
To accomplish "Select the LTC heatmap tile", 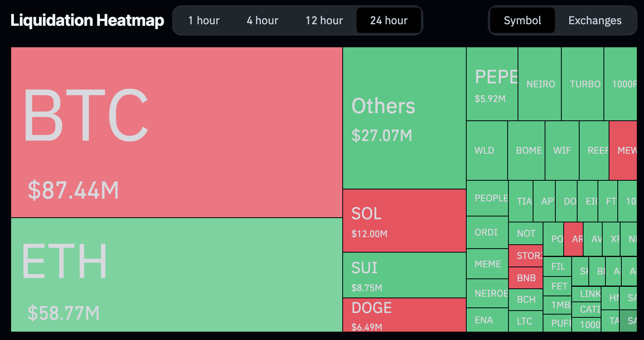I will (x=526, y=321).
